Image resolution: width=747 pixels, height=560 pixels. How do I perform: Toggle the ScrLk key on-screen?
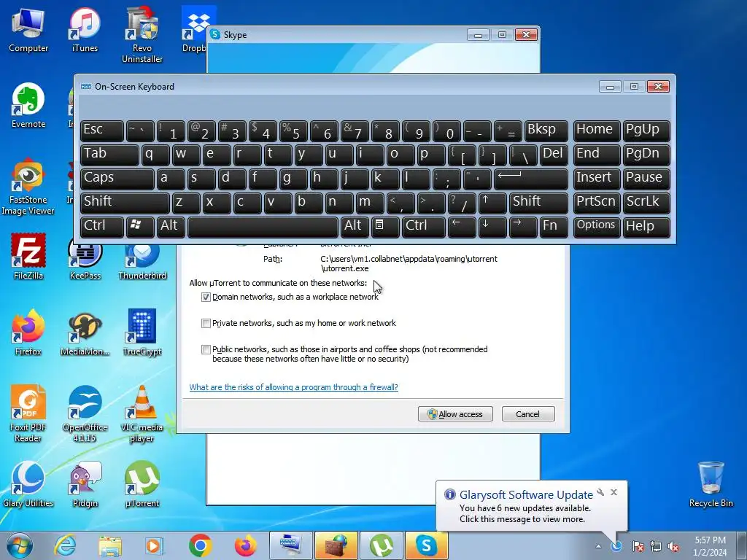(646, 203)
